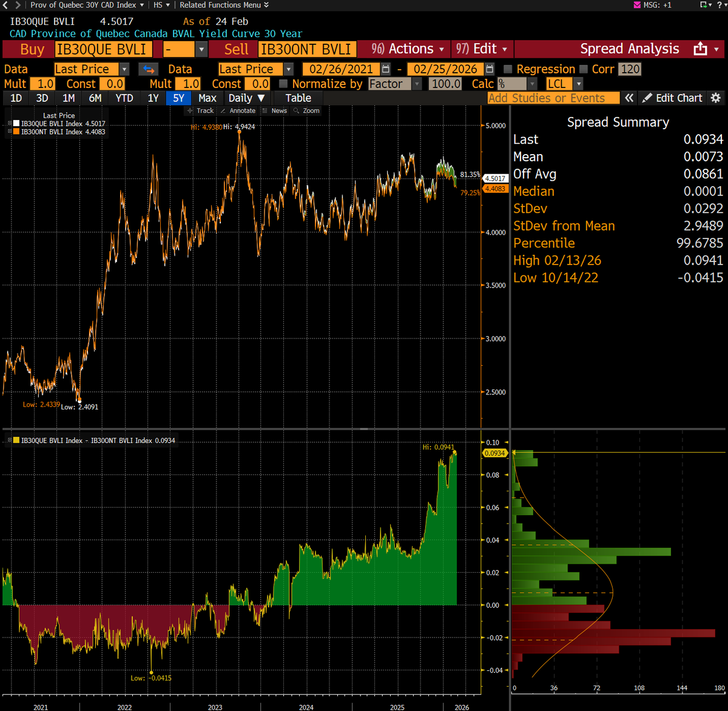
Task: Select the 1Y range tab
Action: tap(153, 98)
